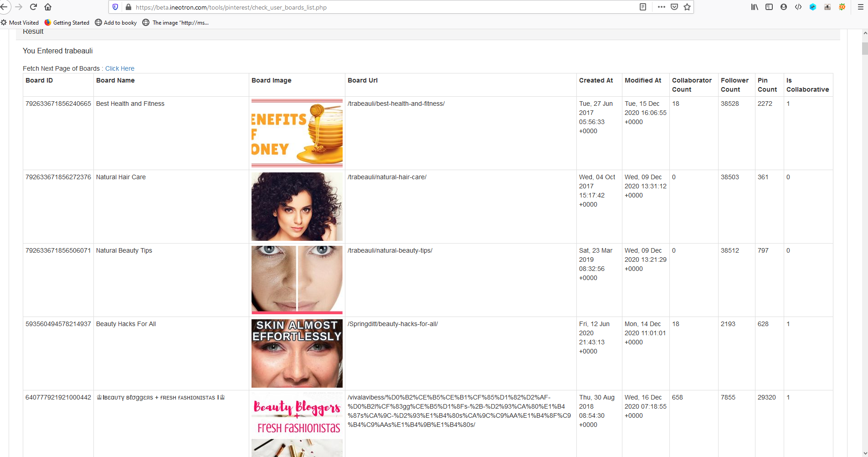
Task: Click the follower count 7855
Action: click(x=728, y=397)
